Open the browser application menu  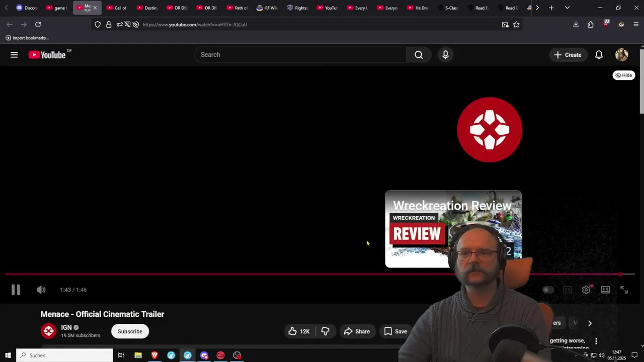pos(636,24)
